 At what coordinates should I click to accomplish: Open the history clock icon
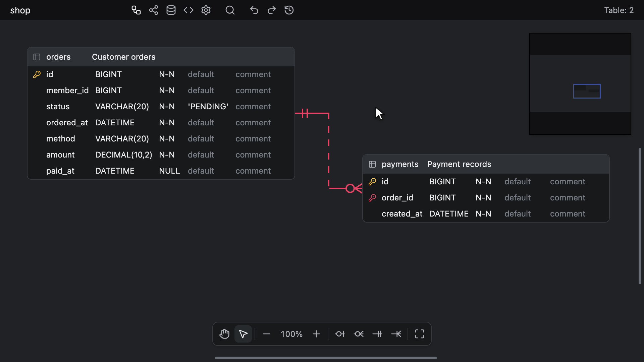pyautogui.click(x=289, y=10)
